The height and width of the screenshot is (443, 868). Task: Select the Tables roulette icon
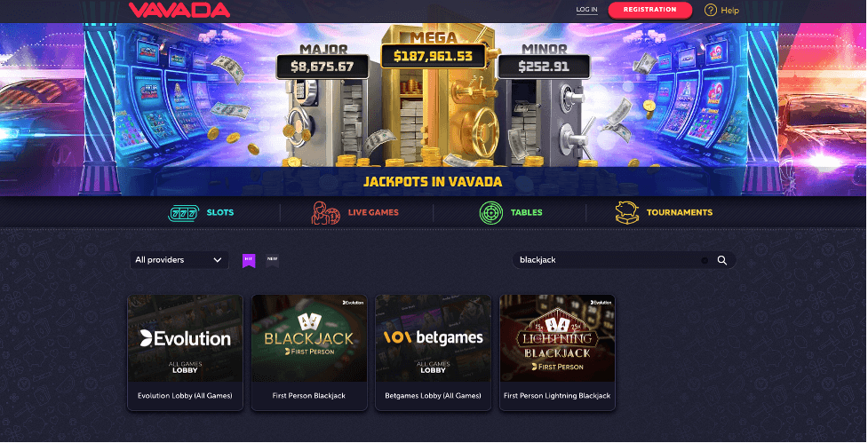click(x=491, y=213)
